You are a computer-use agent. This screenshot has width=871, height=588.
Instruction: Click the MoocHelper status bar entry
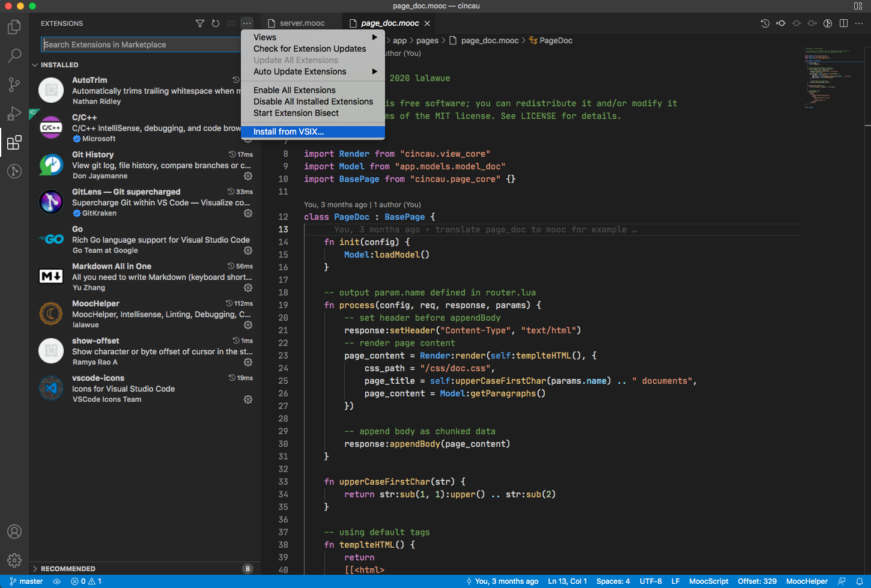point(807,581)
